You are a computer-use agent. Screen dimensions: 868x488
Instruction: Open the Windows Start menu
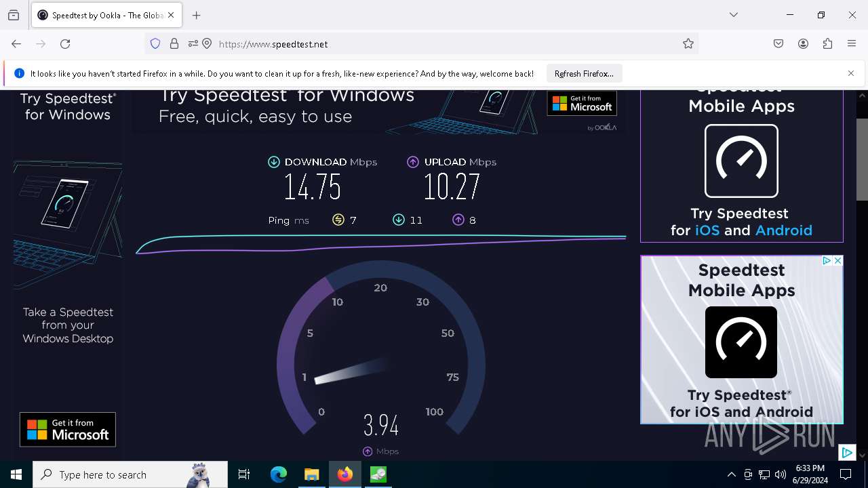[16, 474]
